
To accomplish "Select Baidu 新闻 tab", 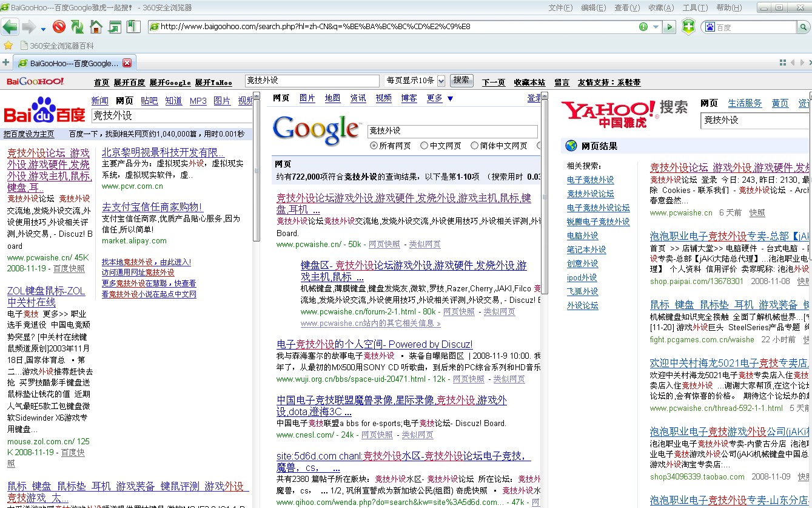I will click(99, 101).
